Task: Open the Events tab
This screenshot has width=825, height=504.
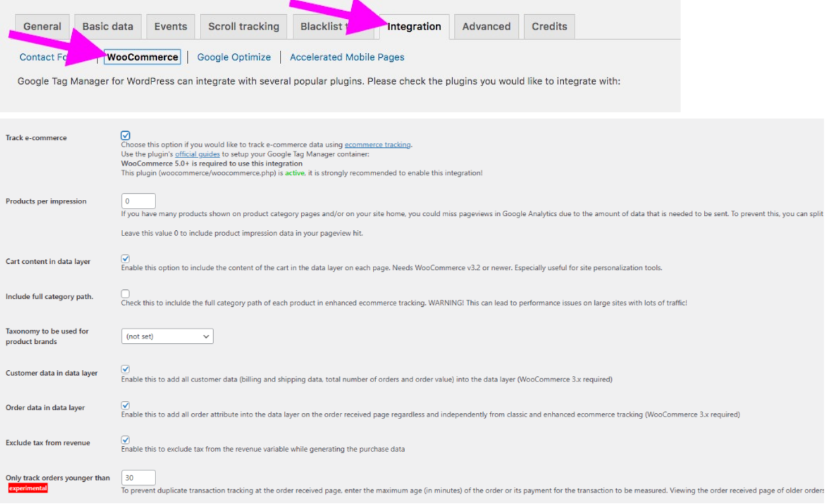Action: point(171,27)
